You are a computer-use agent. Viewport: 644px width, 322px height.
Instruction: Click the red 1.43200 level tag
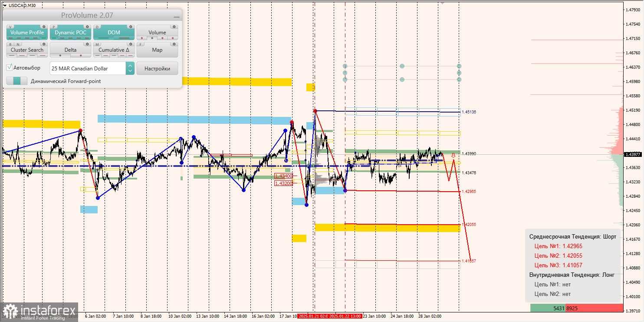click(284, 183)
